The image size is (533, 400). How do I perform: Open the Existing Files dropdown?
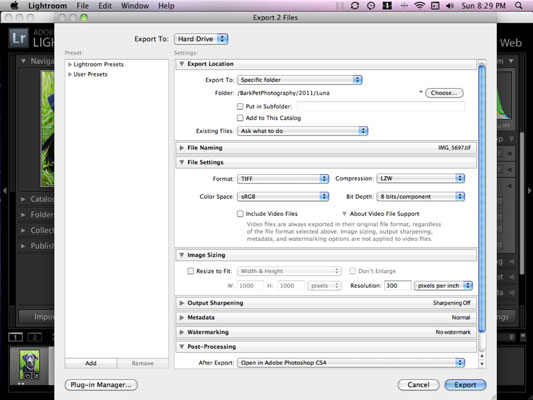tap(303, 131)
